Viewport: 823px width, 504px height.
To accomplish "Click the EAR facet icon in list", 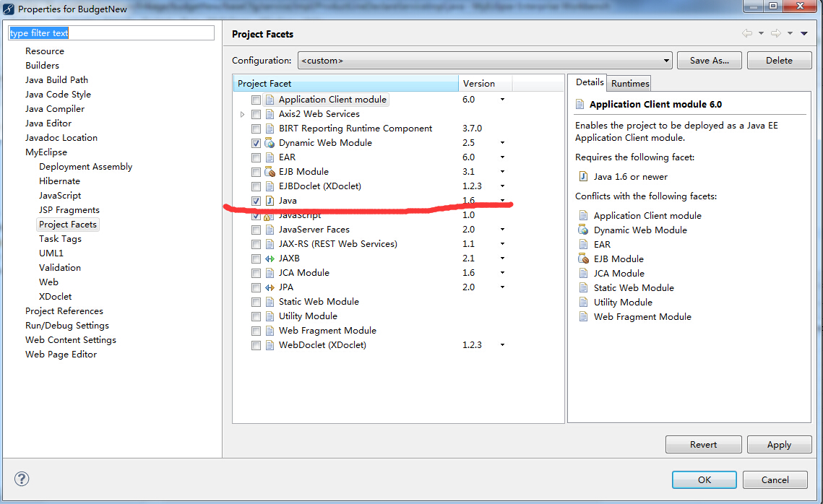I will [270, 157].
